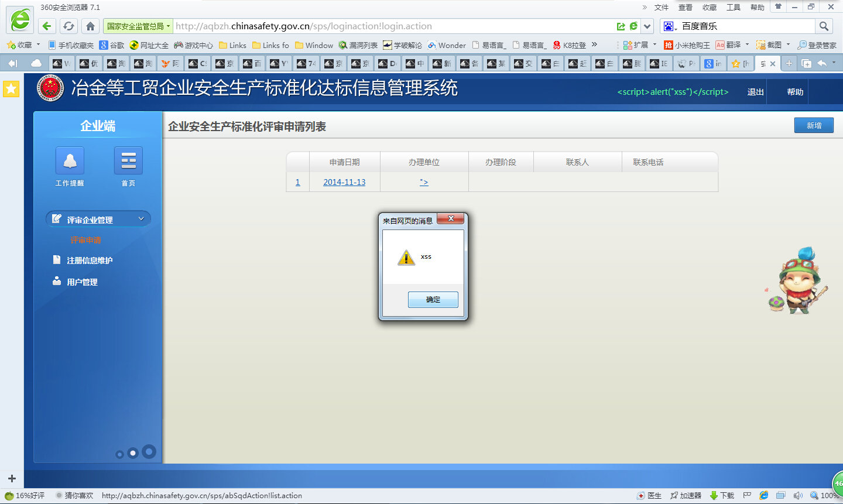
Task: Open the 谷歌 bookmark
Action: (x=112, y=45)
